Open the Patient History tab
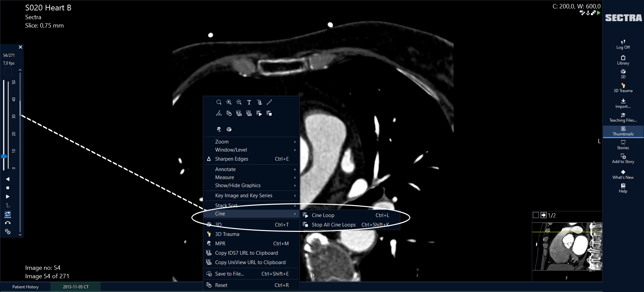 pos(26,287)
